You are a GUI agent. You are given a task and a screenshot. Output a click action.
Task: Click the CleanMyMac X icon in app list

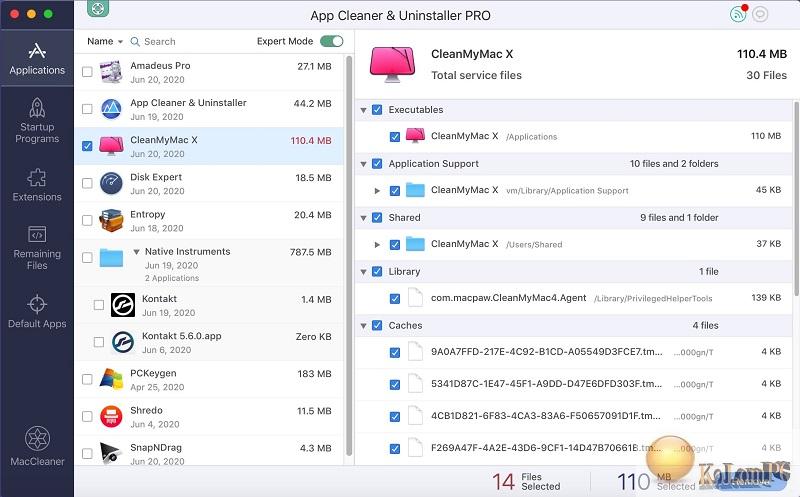111,146
